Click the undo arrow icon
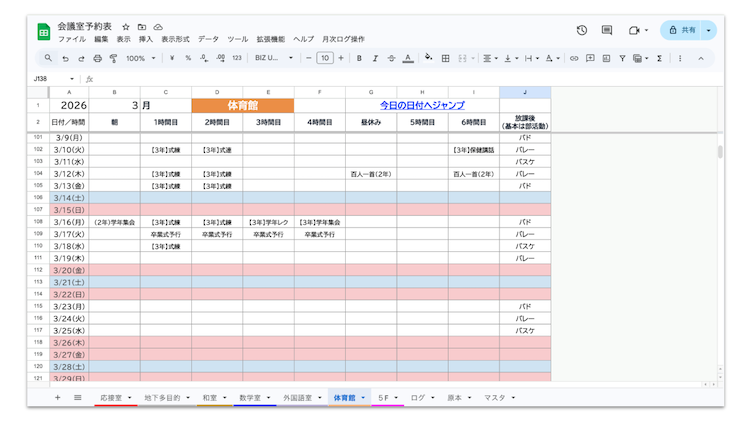This screenshot has width=750, height=421. point(65,58)
